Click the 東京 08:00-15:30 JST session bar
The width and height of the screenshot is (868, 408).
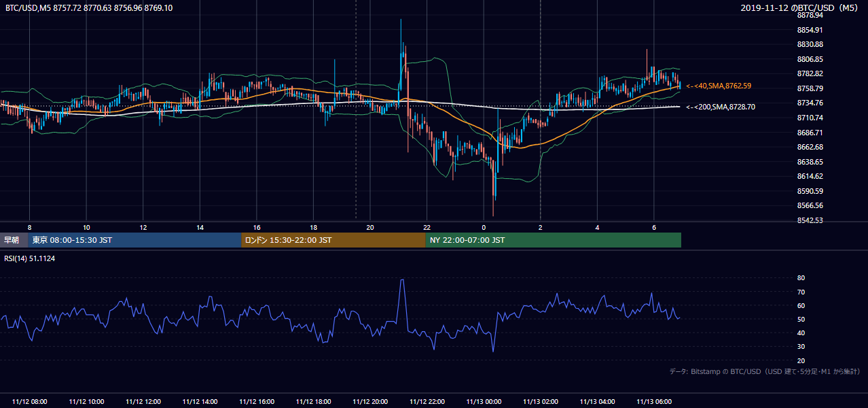tap(134, 240)
